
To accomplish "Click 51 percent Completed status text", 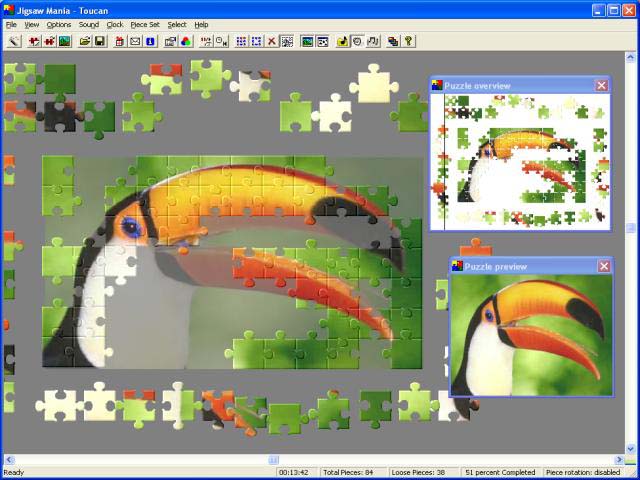I will pyautogui.click(x=500, y=472).
